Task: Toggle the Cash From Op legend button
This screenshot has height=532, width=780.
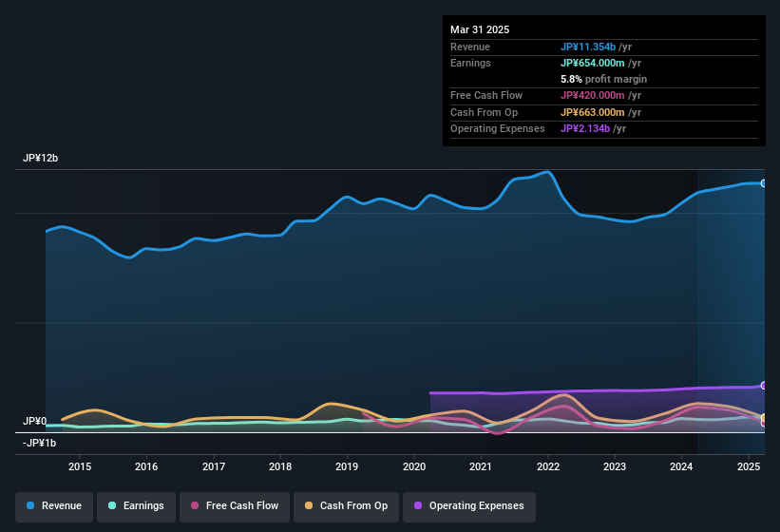Action: (346, 506)
